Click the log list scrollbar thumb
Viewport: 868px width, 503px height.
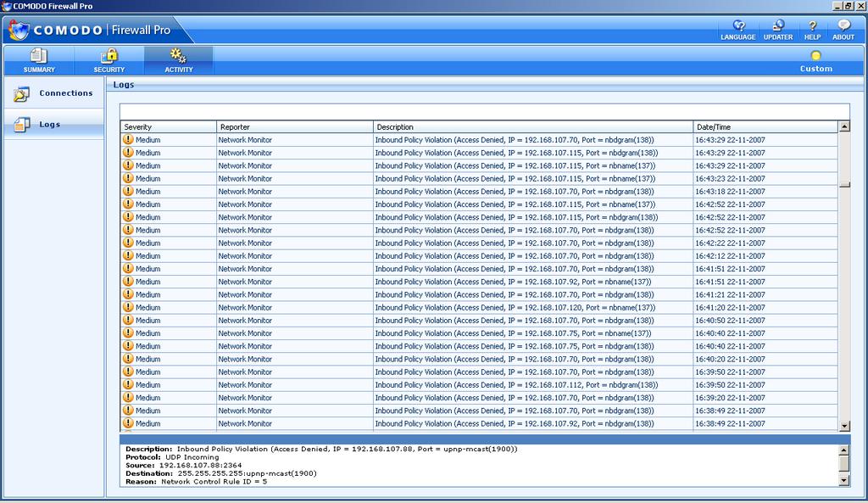click(844, 185)
